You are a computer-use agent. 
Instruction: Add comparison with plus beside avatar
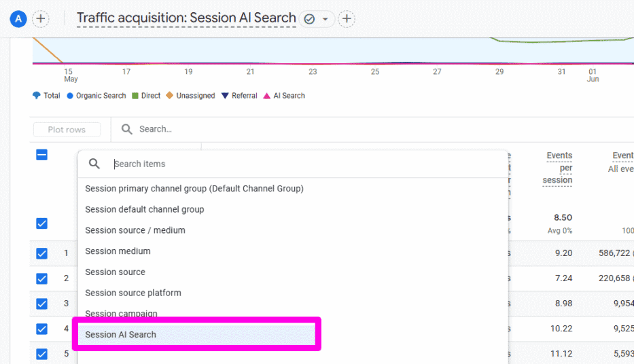41,19
